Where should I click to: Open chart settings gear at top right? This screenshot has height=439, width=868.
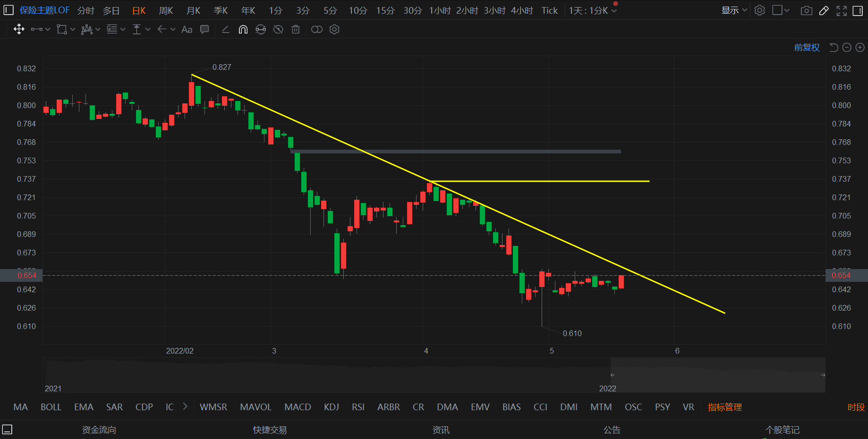[759, 10]
